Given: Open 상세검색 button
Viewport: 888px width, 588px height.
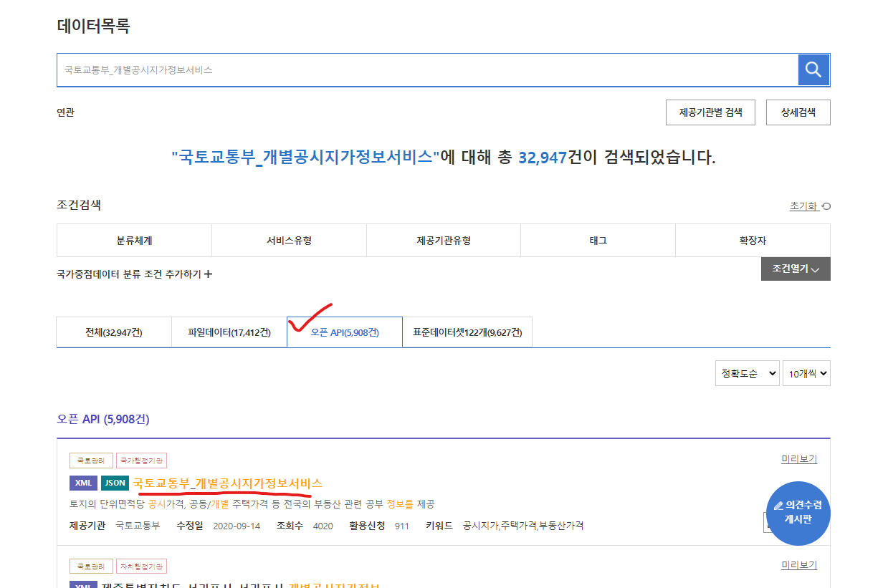Looking at the screenshot, I should coord(798,112).
